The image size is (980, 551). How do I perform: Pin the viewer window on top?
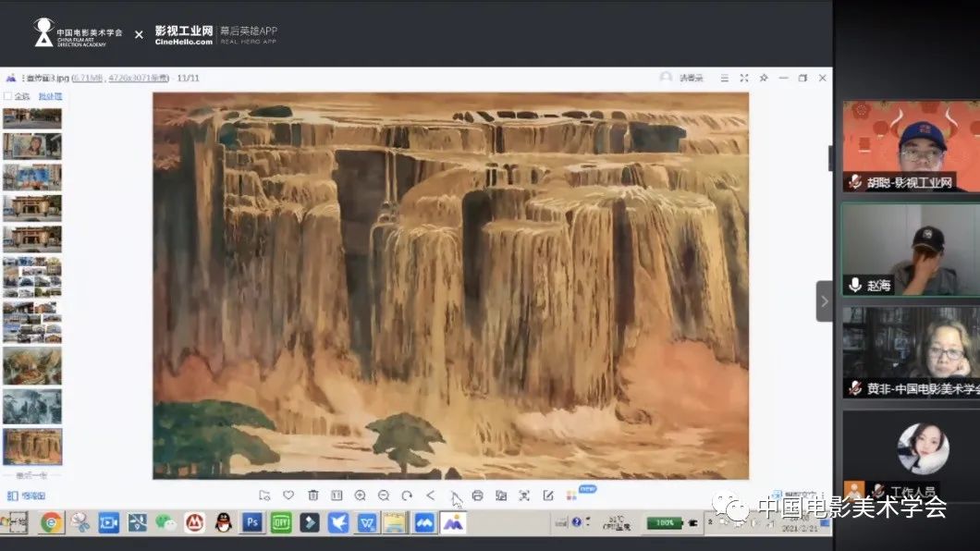click(763, 79)
